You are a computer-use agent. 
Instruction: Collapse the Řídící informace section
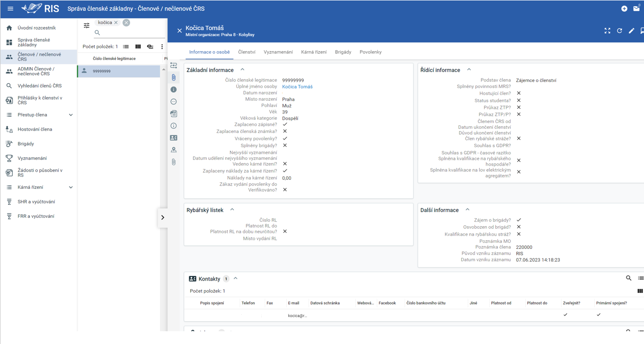(469, 70)
